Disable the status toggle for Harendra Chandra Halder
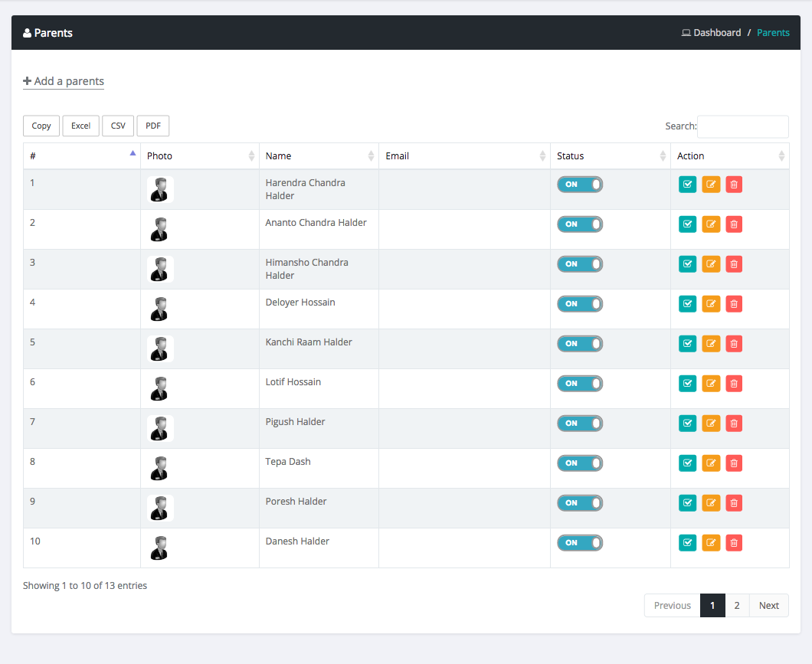This screenshot has height=664, width=812. point(580,185)
